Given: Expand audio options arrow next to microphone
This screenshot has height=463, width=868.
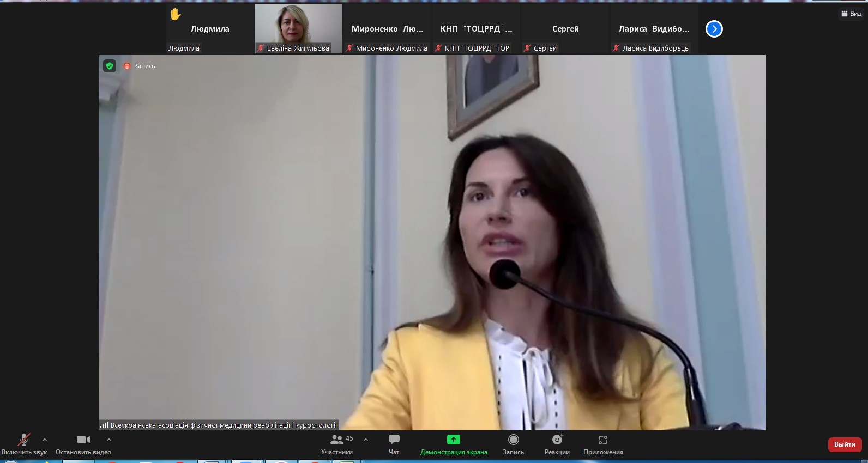Looking at the screenshot, I should [45, 440].
